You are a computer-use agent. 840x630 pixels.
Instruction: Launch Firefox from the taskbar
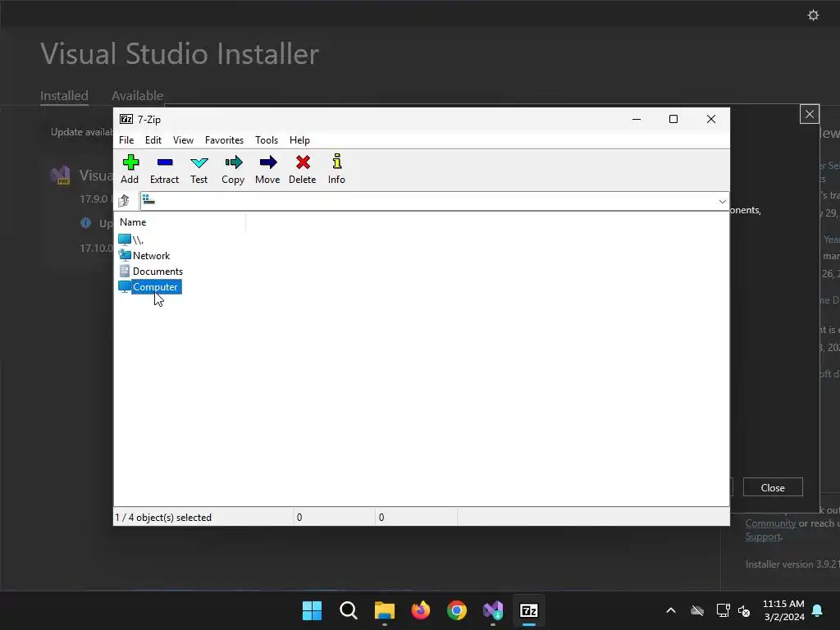[421, 610]
